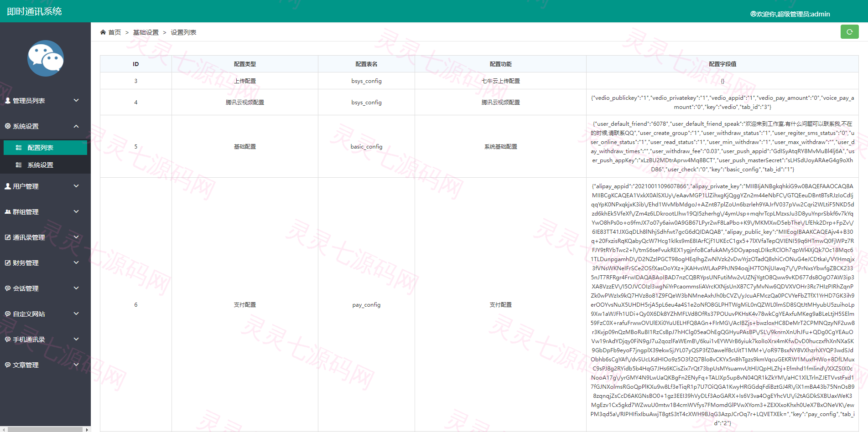Click the 财务管理 edit icon
The width and height of the screenshot is (868, 432).
8,263
